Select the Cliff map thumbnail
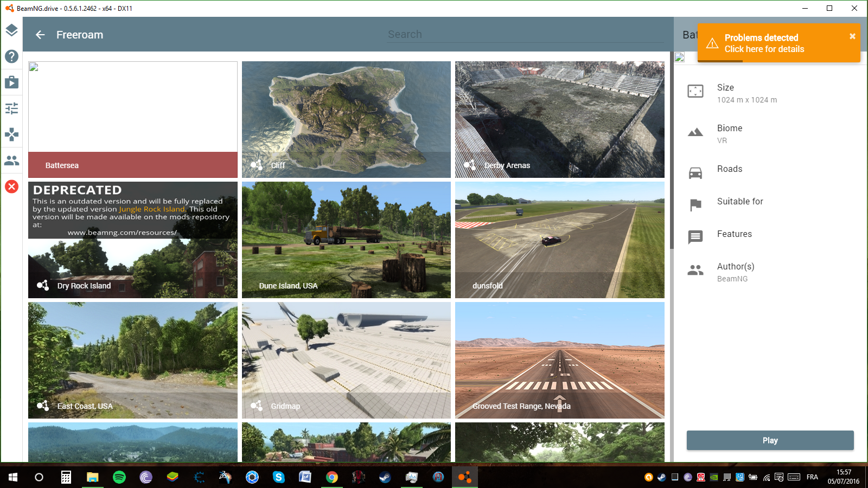868x488 pixels. pos(346,119)
